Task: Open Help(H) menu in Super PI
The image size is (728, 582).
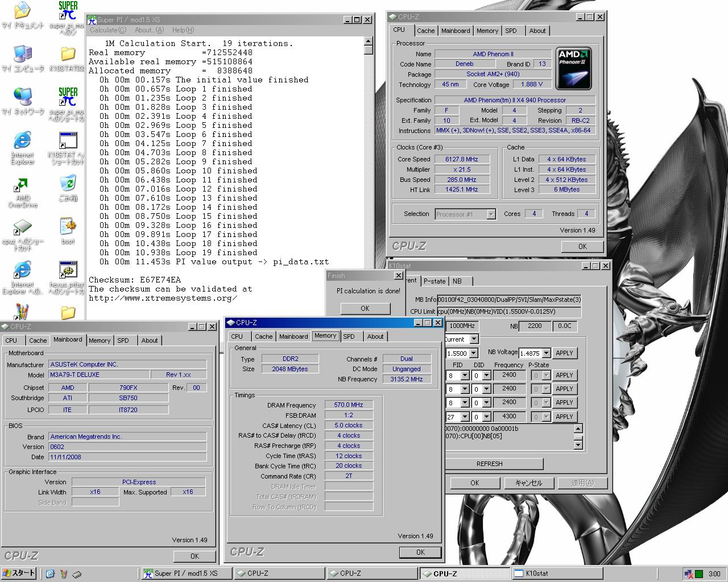Action: (183, 30)
